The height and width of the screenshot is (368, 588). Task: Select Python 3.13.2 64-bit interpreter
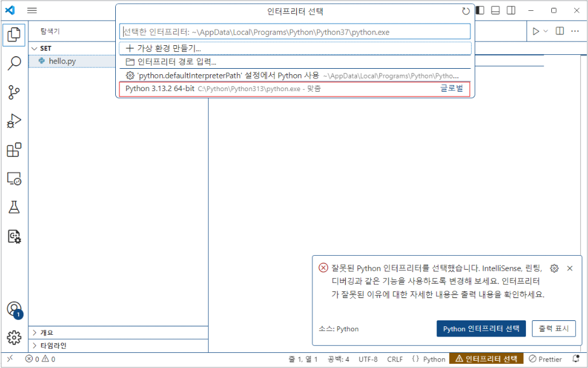295,89
